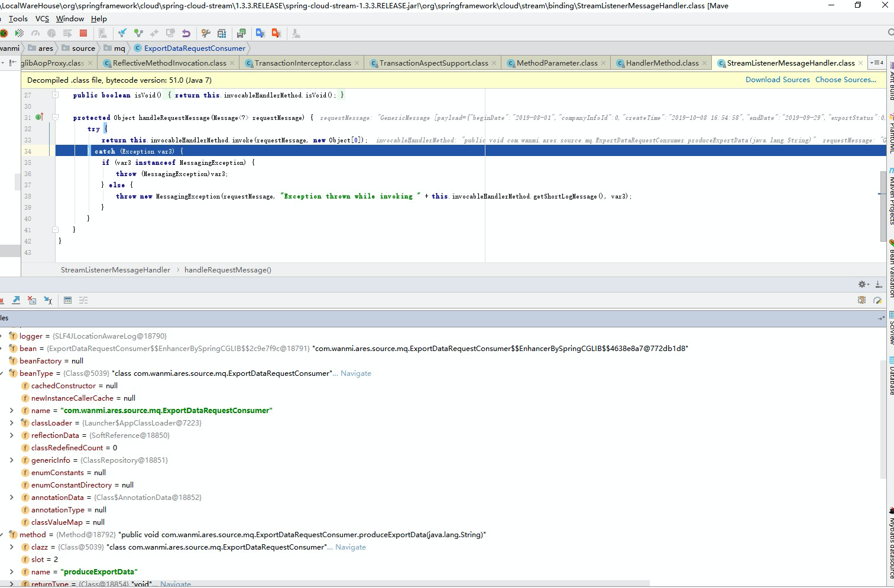Click the Variables panel restore layout icon
894x588 pixels.
[881, 318]
